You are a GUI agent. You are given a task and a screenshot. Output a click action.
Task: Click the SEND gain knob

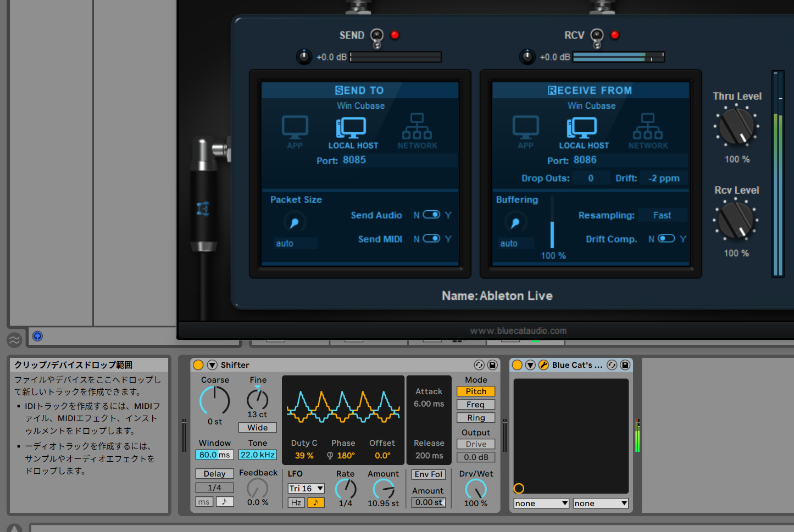coord(304,57)
